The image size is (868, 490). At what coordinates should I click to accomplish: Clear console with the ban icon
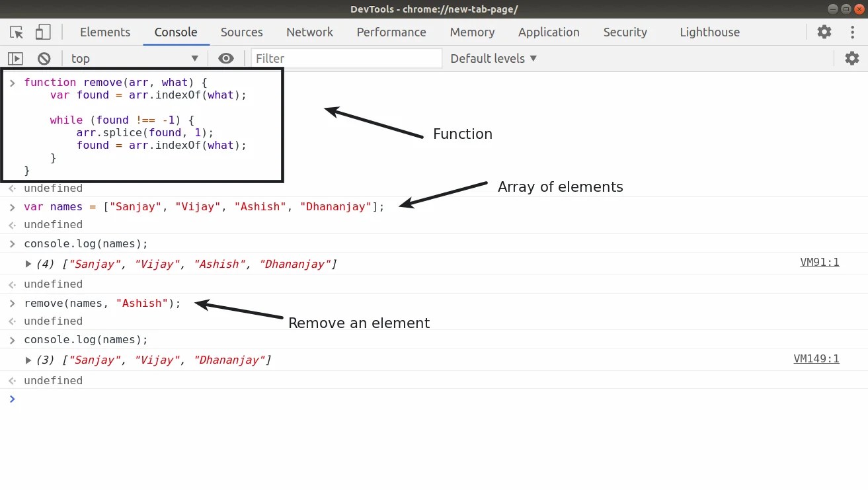(44, 58)
